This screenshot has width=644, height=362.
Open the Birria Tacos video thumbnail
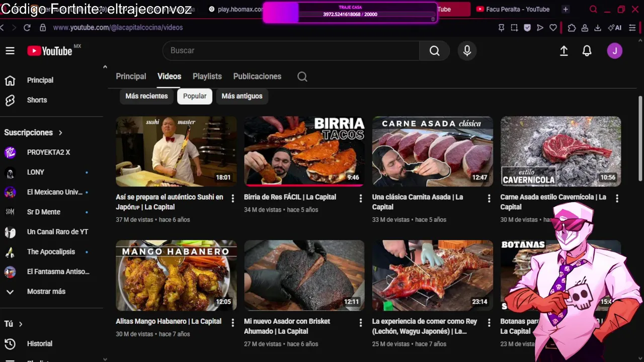tap(304, 151)
